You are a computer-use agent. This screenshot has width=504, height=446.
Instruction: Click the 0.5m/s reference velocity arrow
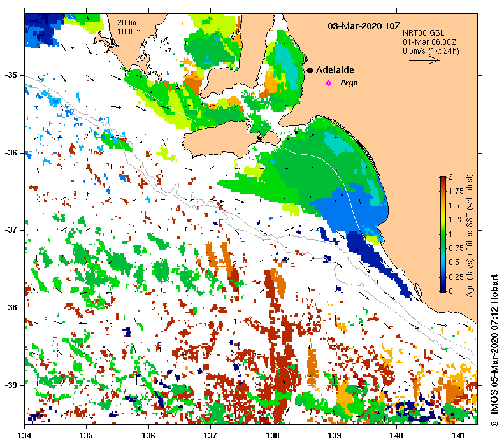424,60
